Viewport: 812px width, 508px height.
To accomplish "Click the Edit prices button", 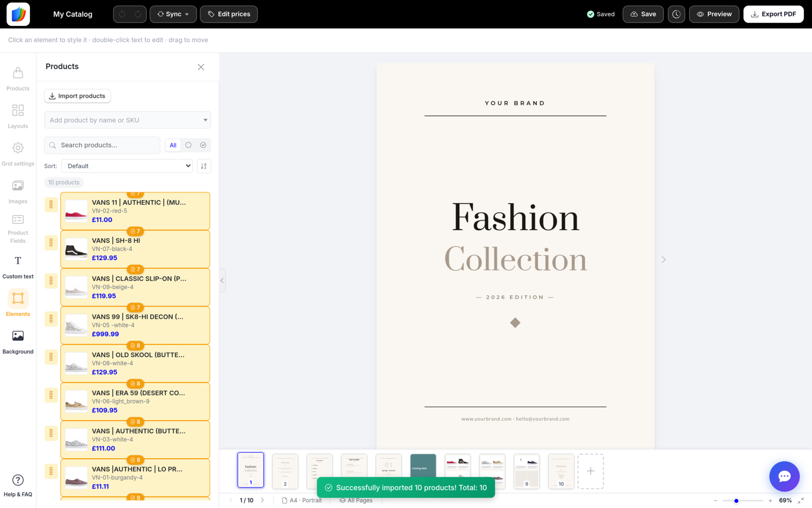I will pyautogui.click(x=229, y=14).
